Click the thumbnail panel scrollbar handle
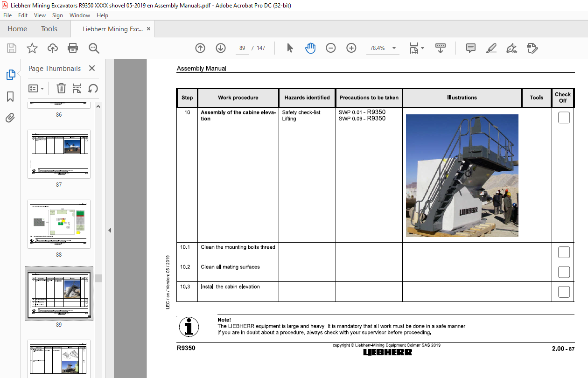The width and height of the screenshot is (588, 378). pos(98,278)
